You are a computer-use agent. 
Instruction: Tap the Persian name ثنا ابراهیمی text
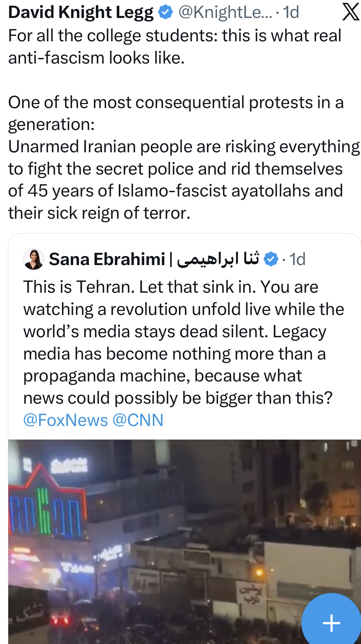[218, 259]
